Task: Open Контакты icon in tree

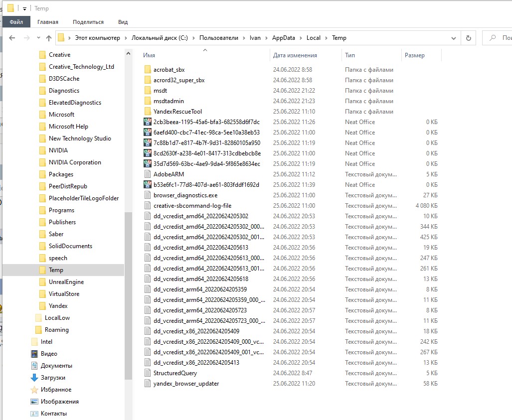Action: [x=34, y=414]
